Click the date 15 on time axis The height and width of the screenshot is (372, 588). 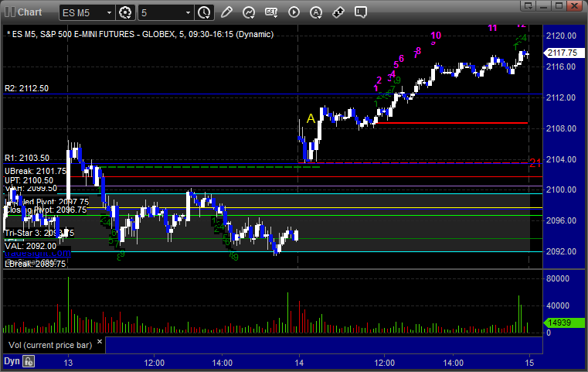[x=529, y=363]
